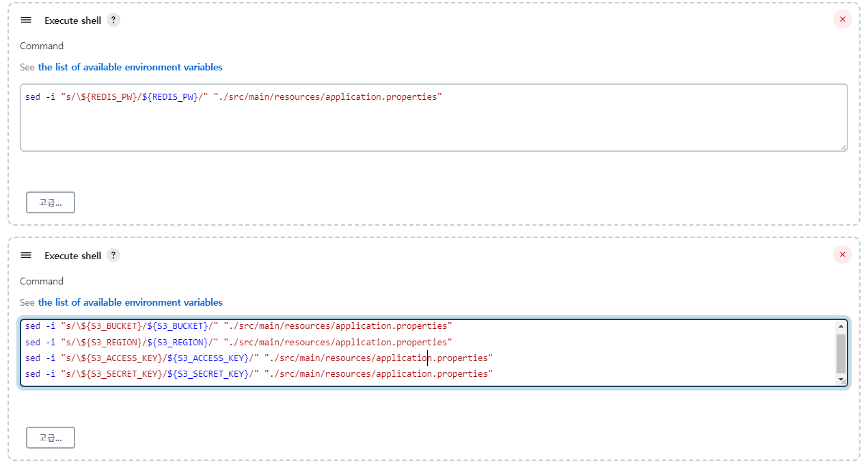Viewport: 868px width, 465px height.
Task: Grab the drag handle of second Execute shell
Action: [26, 255]
